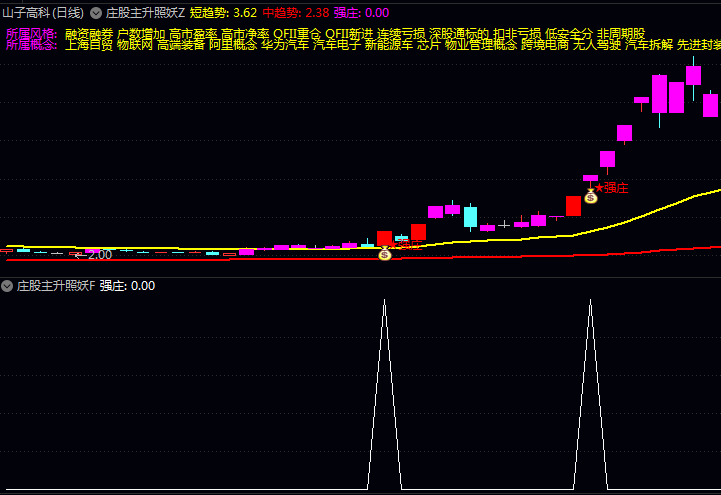Click the 华为汽车 concept tag
This screenshot has width=721, height=495.
[x=285, y=45]
